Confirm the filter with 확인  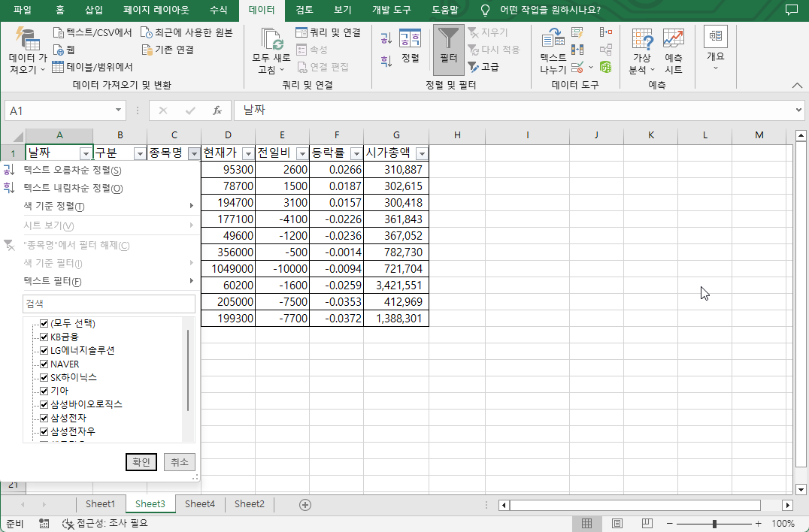coord(141,462)
